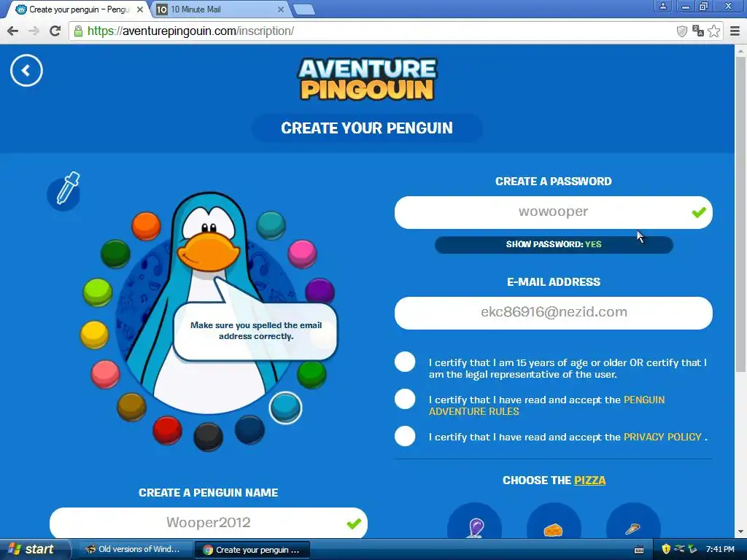747x560 pixels.
Task: Click the page vertical scrollbar
Action: (740, 214)
